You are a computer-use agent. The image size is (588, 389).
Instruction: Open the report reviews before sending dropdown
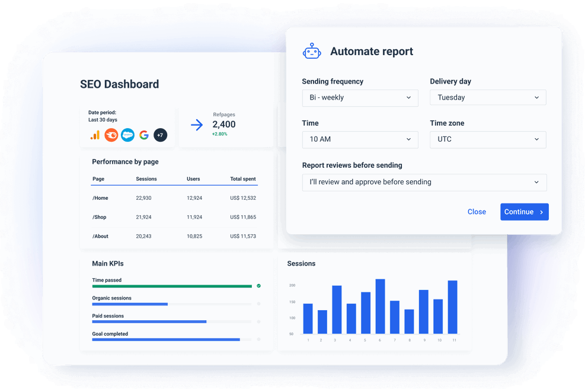tap(424, 182)
